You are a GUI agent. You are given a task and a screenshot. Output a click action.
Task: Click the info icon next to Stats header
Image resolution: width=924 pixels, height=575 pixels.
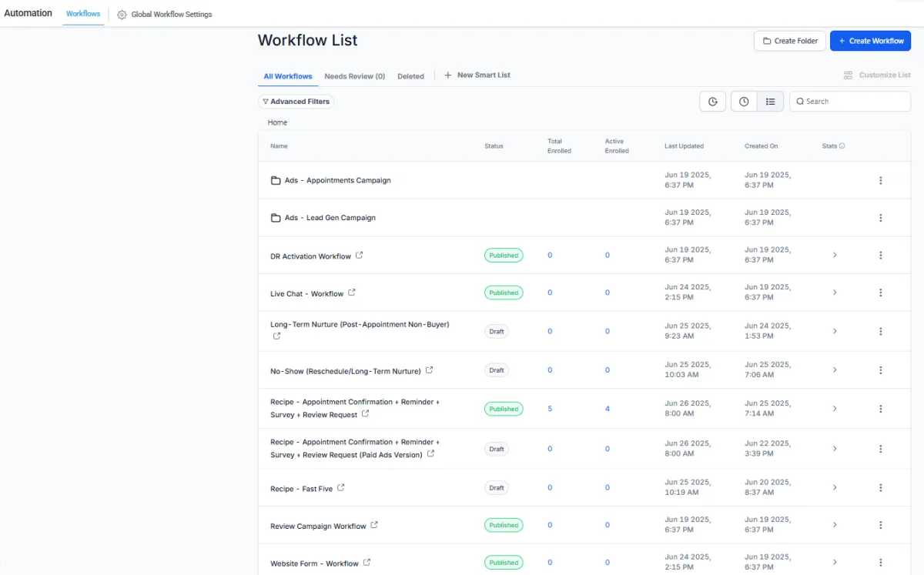(842, 146)
